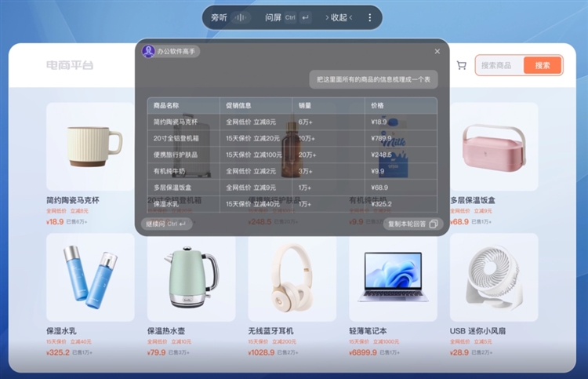Select the 保温热水壶 kettle thumbnail
The height and width of the screenshot is (379, 588).
point(191,277)
